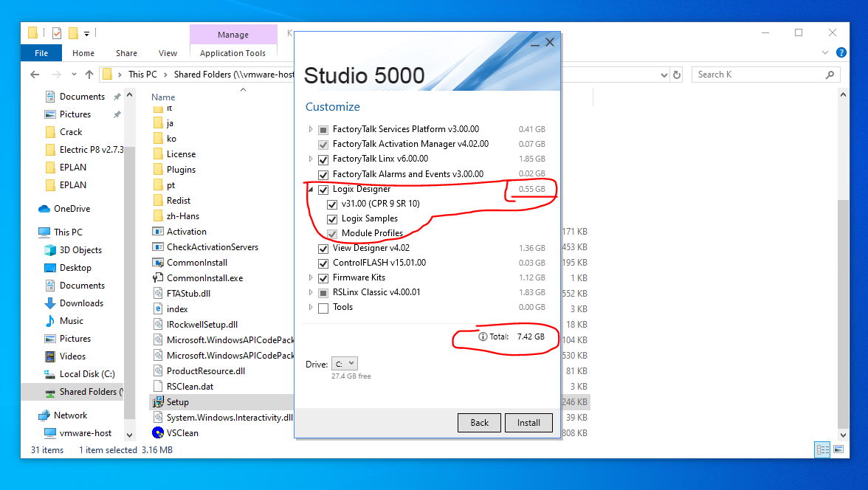Click the CheckActivationServers file icon

click(x=158, y=246)
